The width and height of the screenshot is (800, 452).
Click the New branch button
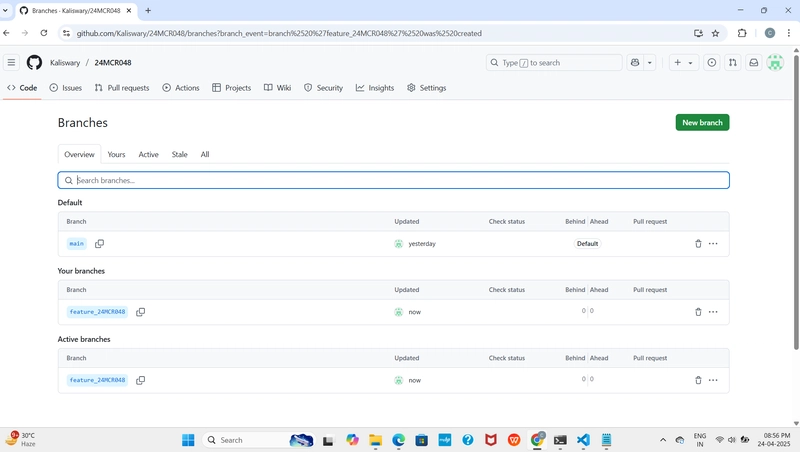[x=703, y=122]
